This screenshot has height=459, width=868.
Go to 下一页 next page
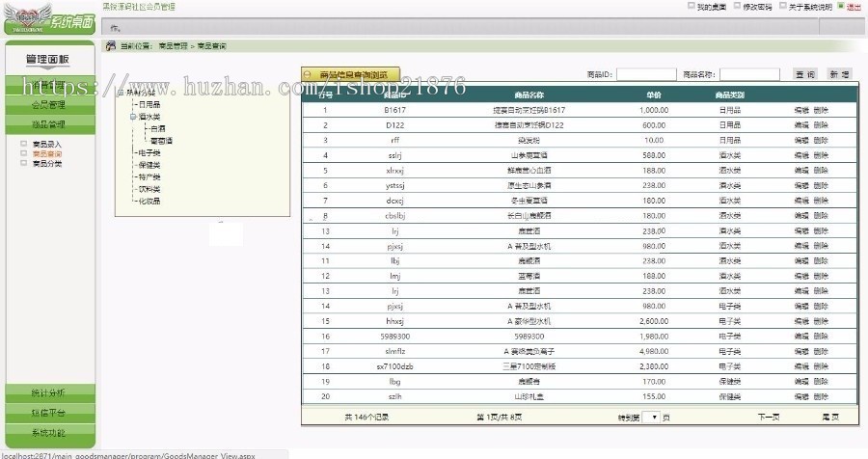pos(769,417)
